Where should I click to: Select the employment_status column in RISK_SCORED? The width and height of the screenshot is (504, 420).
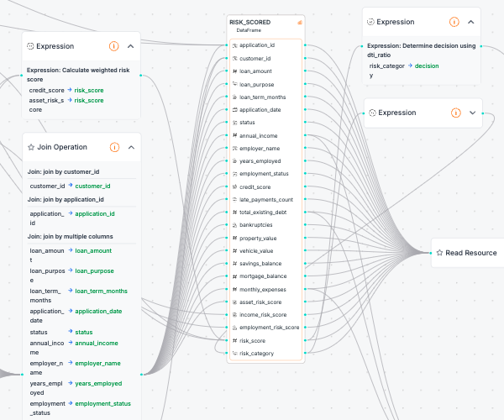265,174
